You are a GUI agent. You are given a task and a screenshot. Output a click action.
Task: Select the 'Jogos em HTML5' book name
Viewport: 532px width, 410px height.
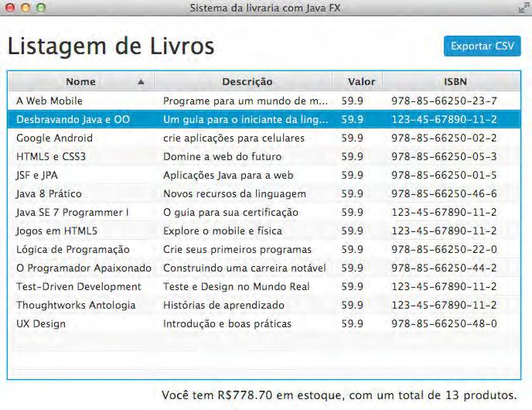tap(56, 231)
